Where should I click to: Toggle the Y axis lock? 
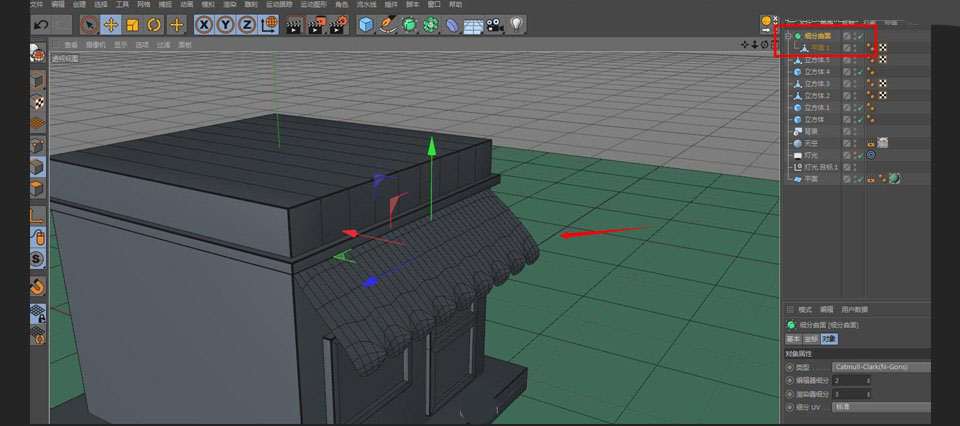click(225, 24)
